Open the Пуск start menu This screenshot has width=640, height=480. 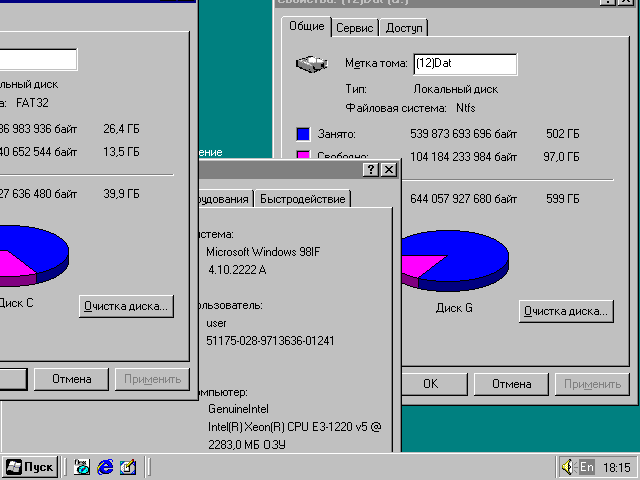pyautogui.click(x=30, y=467)
